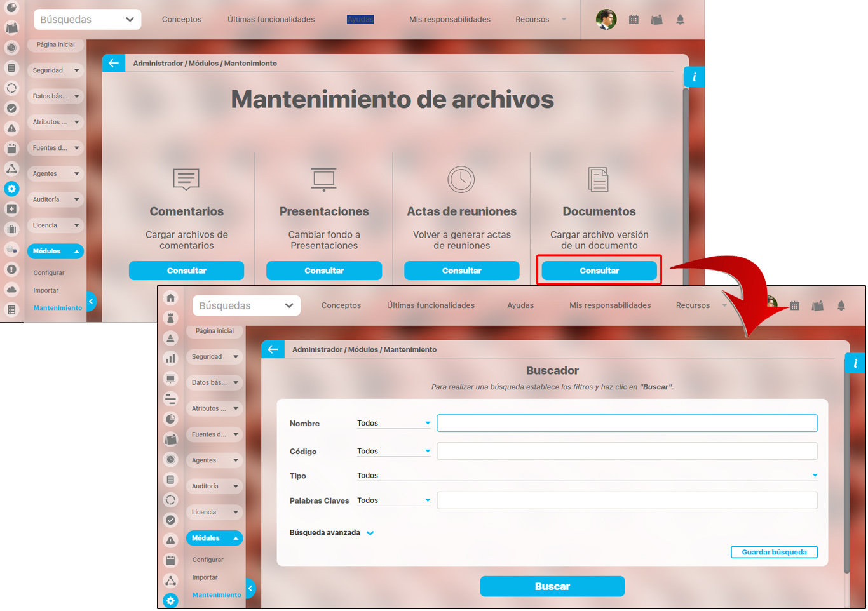Open the briefcase icon in the sidebar
The width and height of the screenshot is (868, 611).
pyautogui.click(x=11, y=229)
